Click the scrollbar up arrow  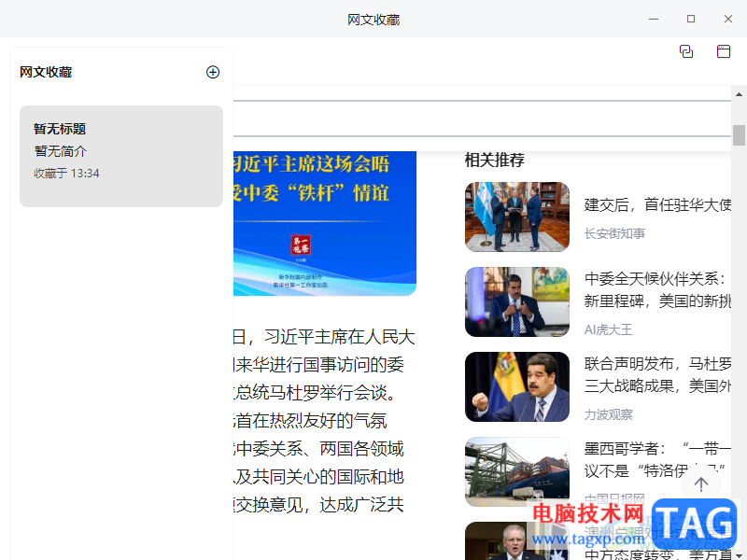coord(739,94)
